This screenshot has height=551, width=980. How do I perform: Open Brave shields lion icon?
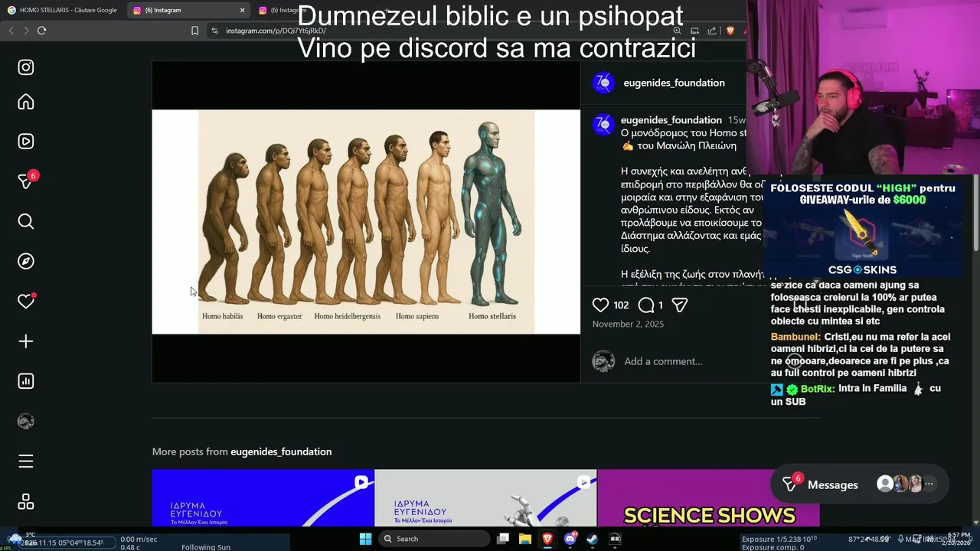(x=730, y=31)
